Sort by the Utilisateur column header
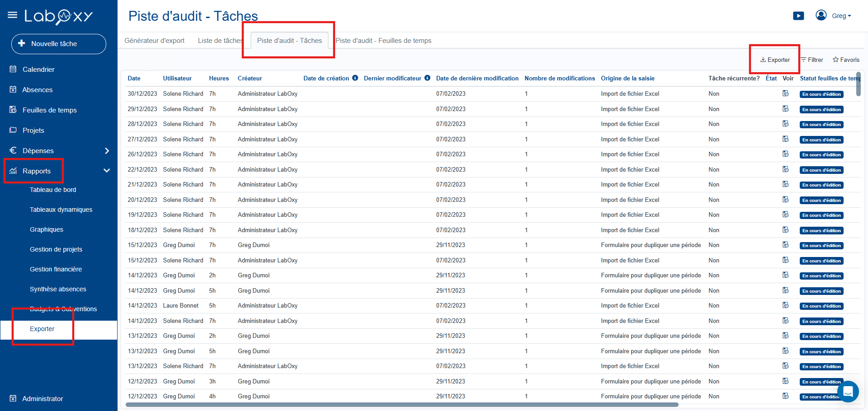Screen dimensions: 868x411 coord(177,78)
